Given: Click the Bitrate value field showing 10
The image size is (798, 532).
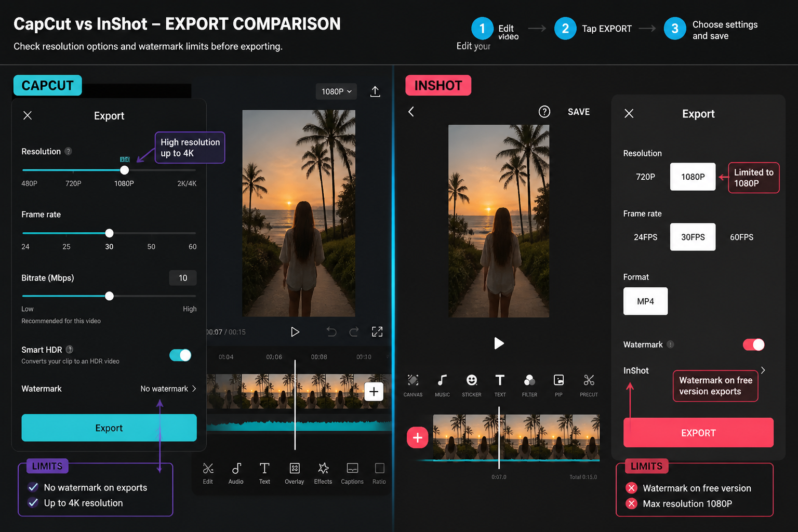Looking at the screenshot, I should click(183, 278).
